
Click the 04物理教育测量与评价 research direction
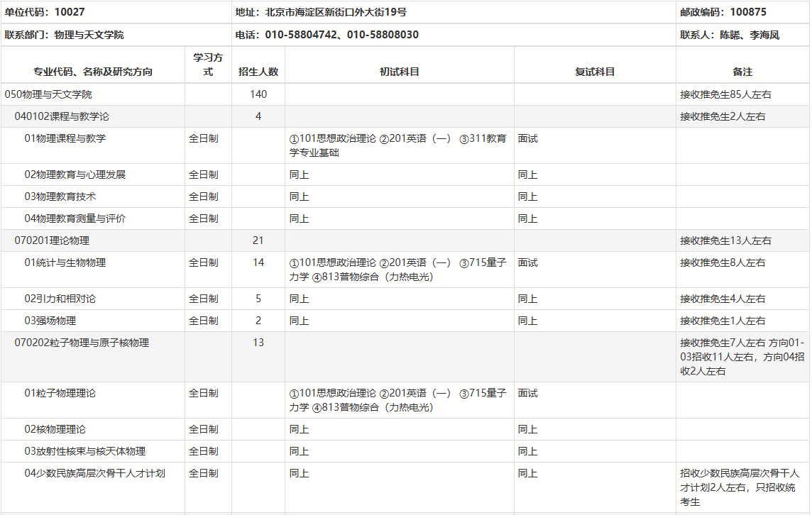pos(75,218)
